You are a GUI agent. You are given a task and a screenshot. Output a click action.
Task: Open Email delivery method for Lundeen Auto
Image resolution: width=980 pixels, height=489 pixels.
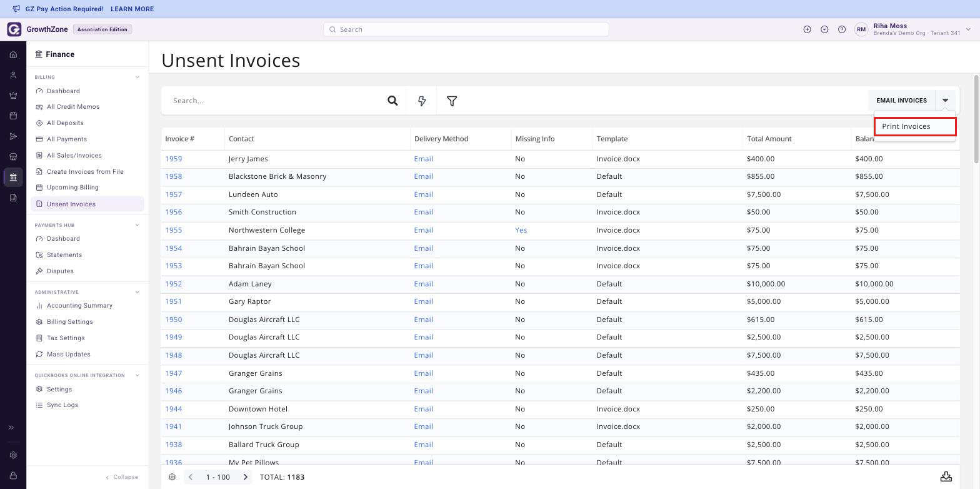click(423, 194)
